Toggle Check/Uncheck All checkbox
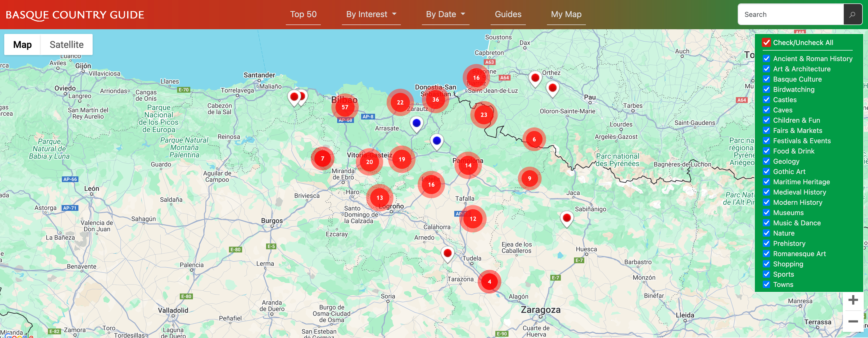The width and height of the screenshot is (868, 338). 766,42
